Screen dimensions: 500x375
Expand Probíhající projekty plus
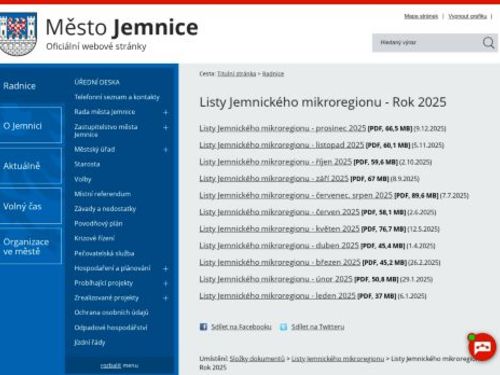pyautogui.click(x=165, y=283)
